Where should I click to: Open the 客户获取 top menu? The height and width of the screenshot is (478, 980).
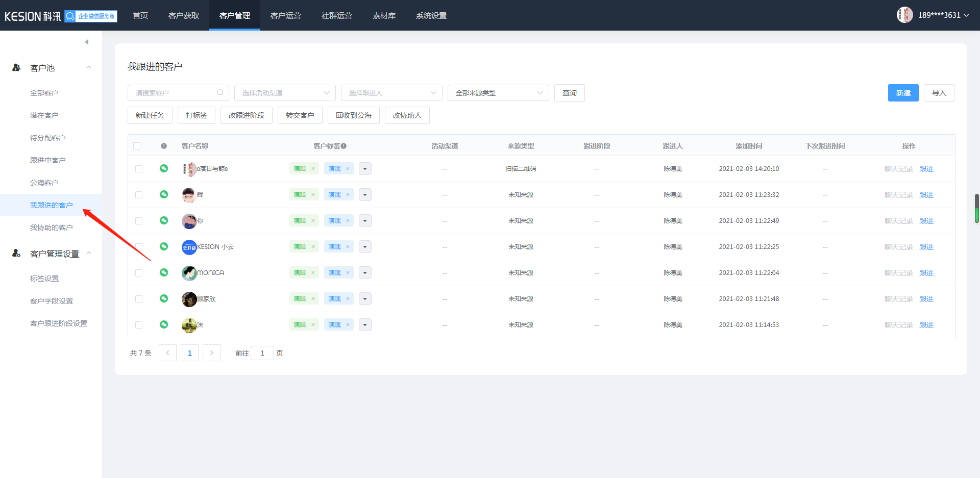[x=184, y=15]
